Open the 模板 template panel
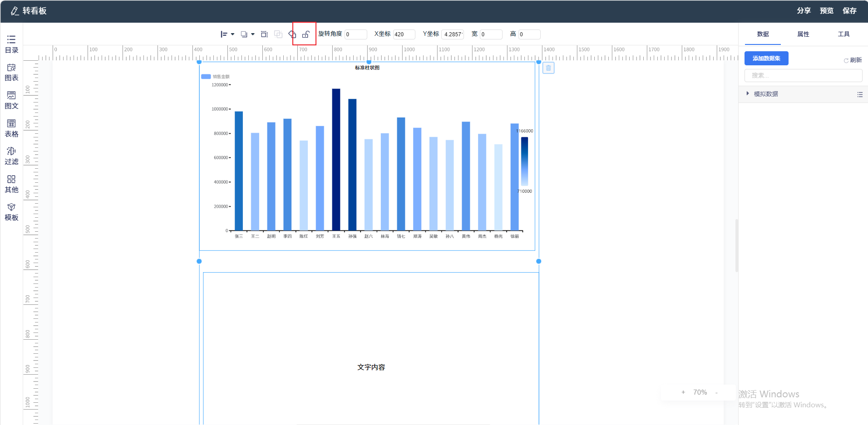This screenshot has width=868, height=425. click(x=11, y=212)
